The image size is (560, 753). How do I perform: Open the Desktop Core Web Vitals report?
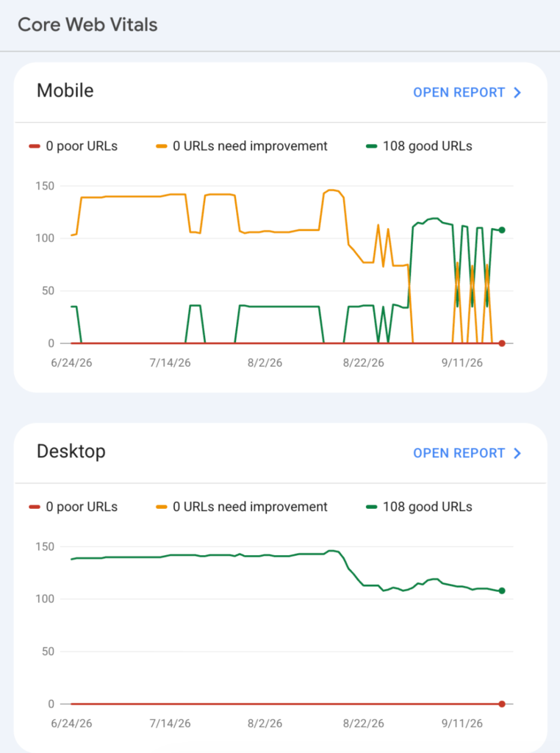[467, 453]
